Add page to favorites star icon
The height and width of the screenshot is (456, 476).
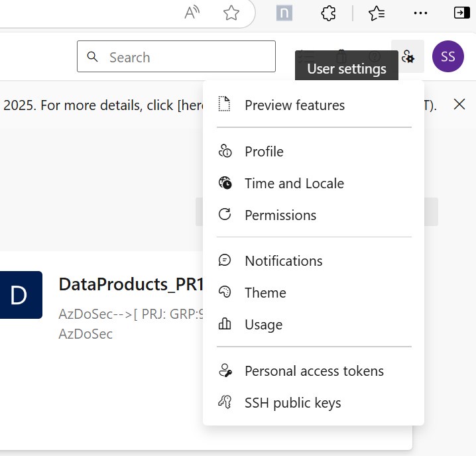coord(231,13)
